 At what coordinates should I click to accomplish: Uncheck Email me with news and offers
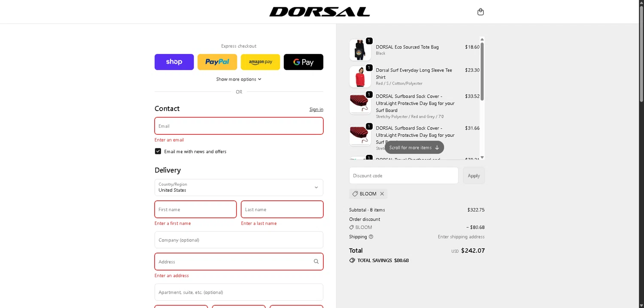click(158, 151)
